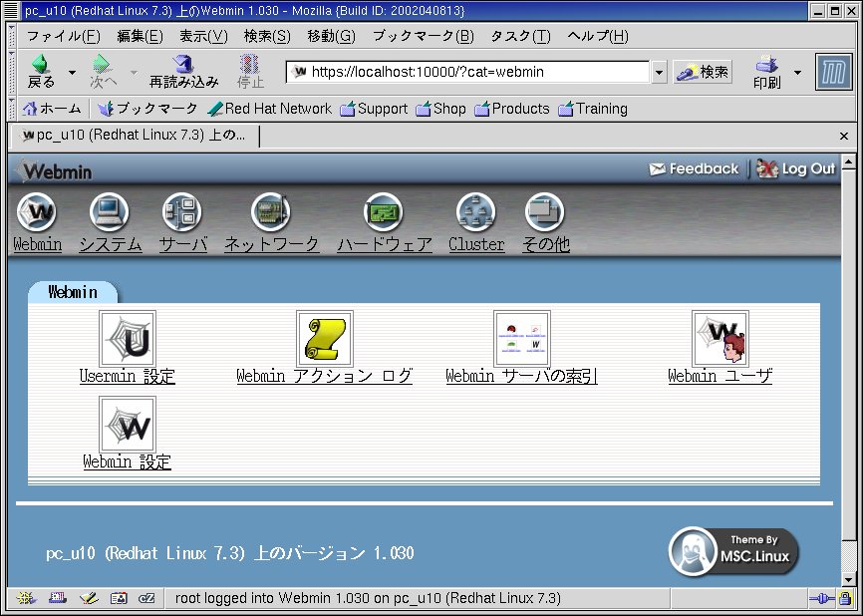Screen dimensions: 863x616
Task: Toggle the online/offline plug icon
Action: (822, 598)
